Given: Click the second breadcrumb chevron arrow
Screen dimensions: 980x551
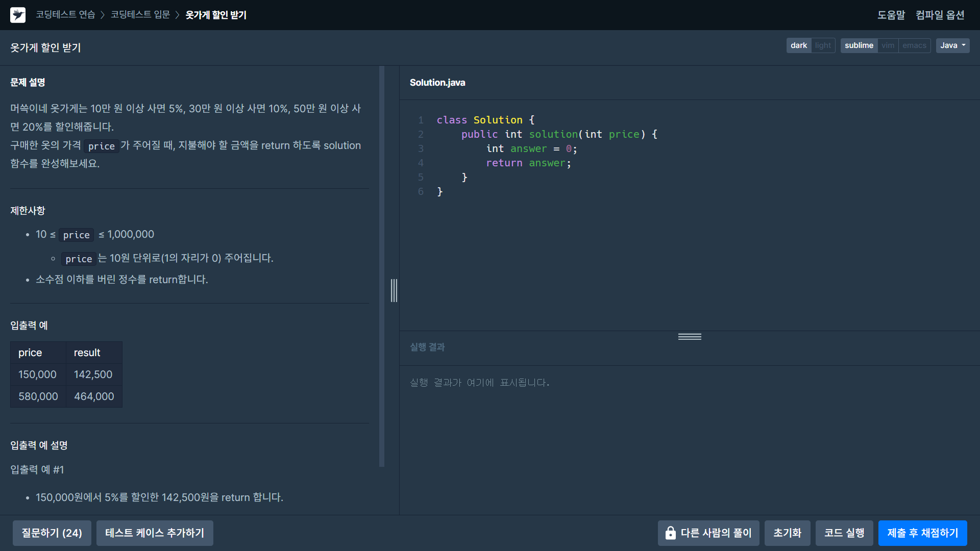Looking at the screenshot, I should 178,15.
